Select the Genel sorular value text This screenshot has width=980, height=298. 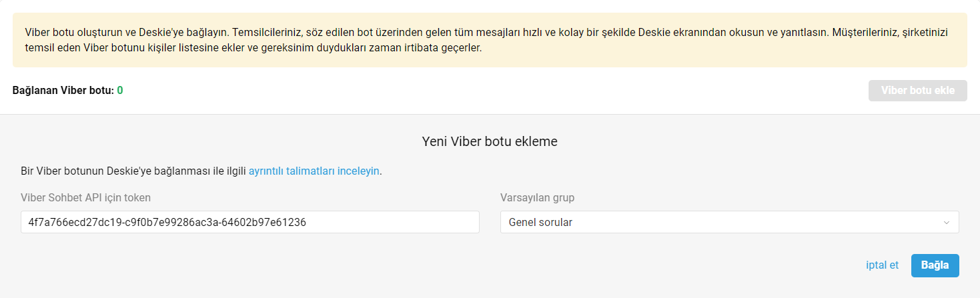(x=540, y=223)
